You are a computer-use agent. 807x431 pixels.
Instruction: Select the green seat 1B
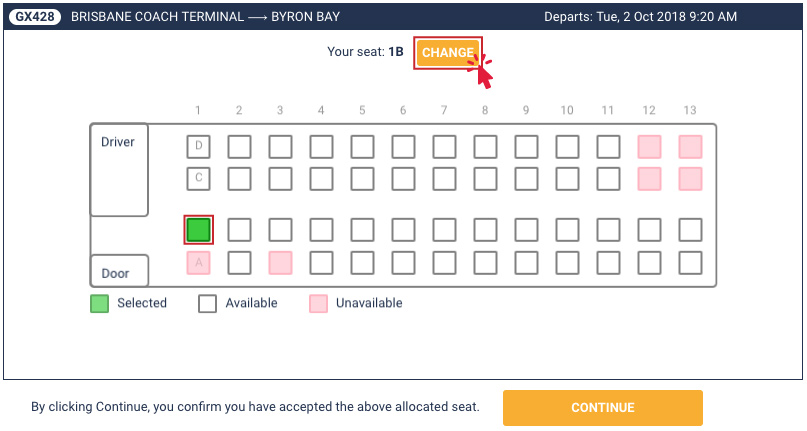pos(199,230)
